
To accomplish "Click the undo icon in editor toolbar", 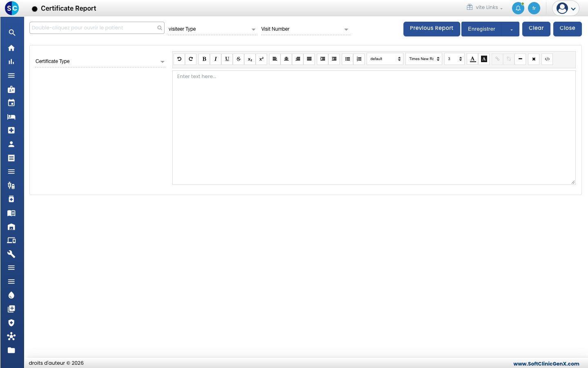I will click(179, 59).
